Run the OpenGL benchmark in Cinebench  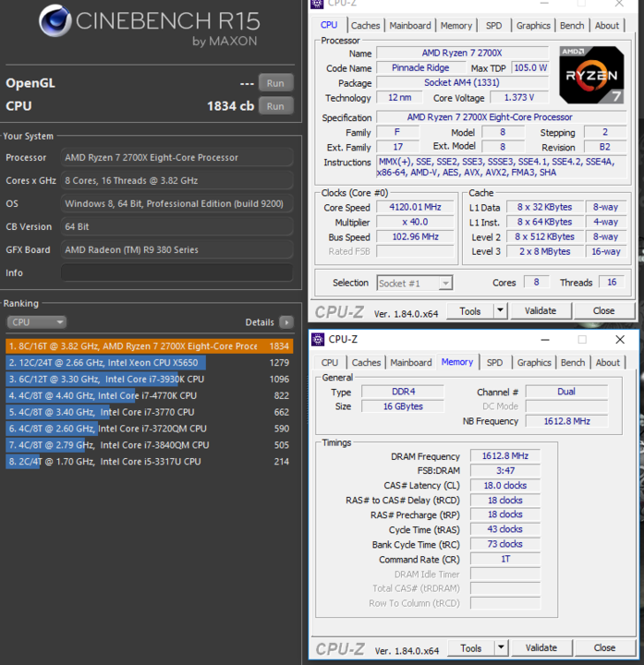pyautogui.click(x=275, y=83)
